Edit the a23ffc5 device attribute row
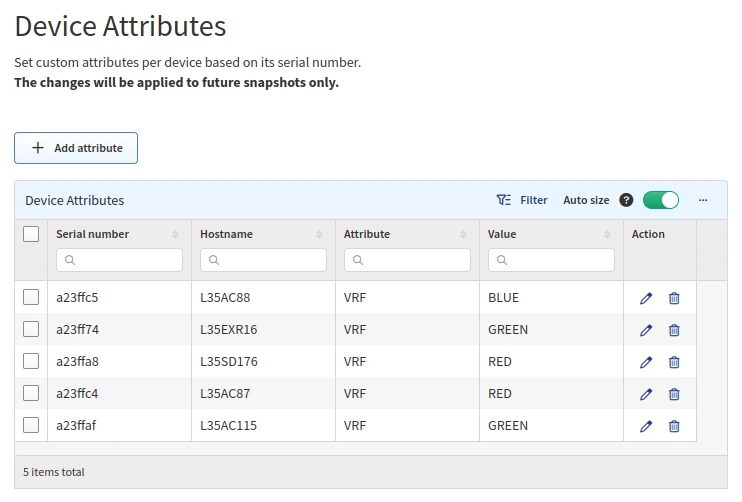The width and height of the screenshot is (742, 502). click(x=646, y=298)
